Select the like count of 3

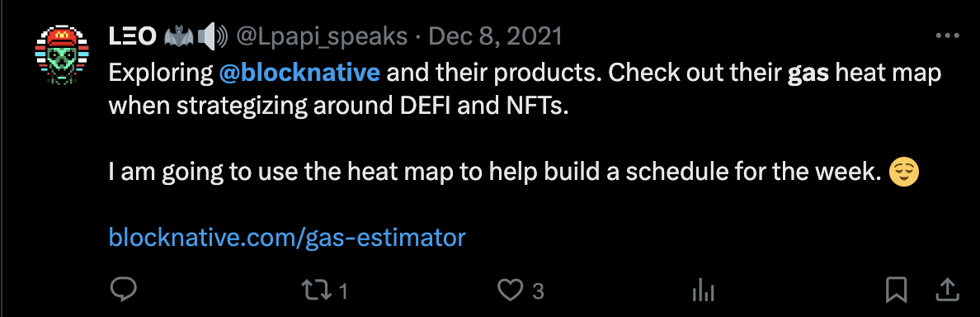pos(538,291)
